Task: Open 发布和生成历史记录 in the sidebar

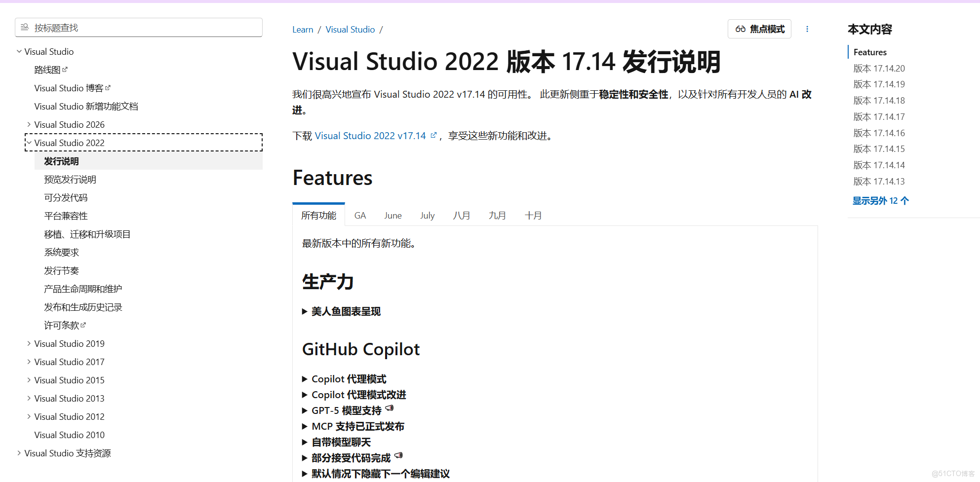Action: [83, 307]
